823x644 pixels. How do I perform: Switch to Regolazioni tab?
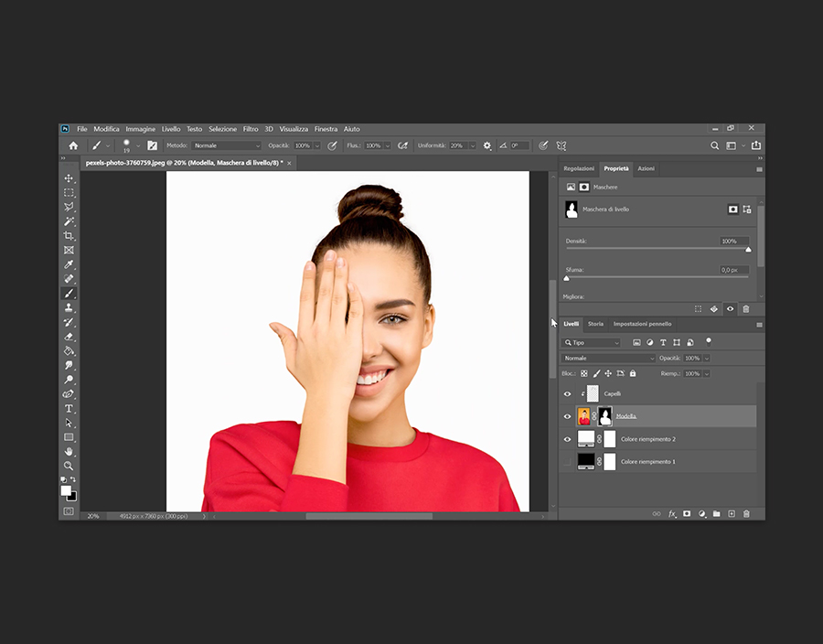coord(579,168)
